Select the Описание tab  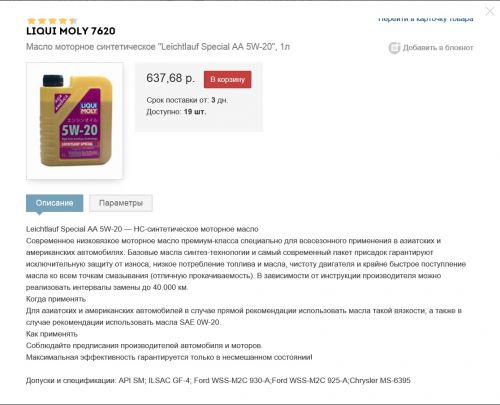55,203
